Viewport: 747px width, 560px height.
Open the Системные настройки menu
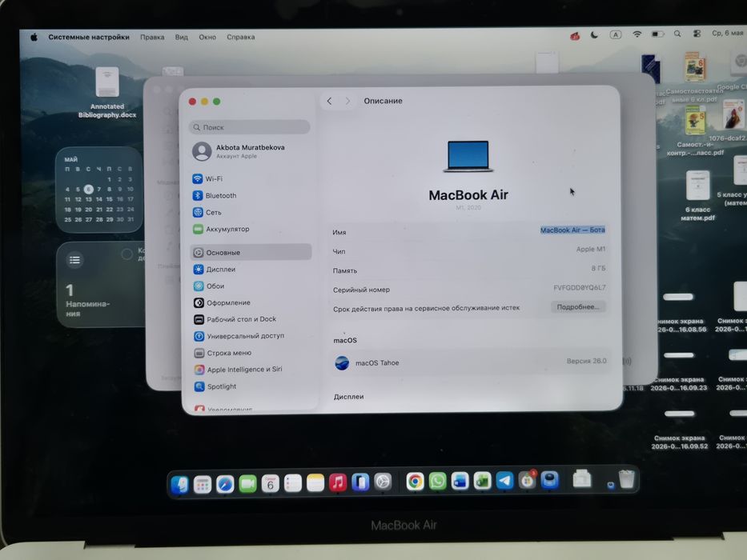pos(89,37)
